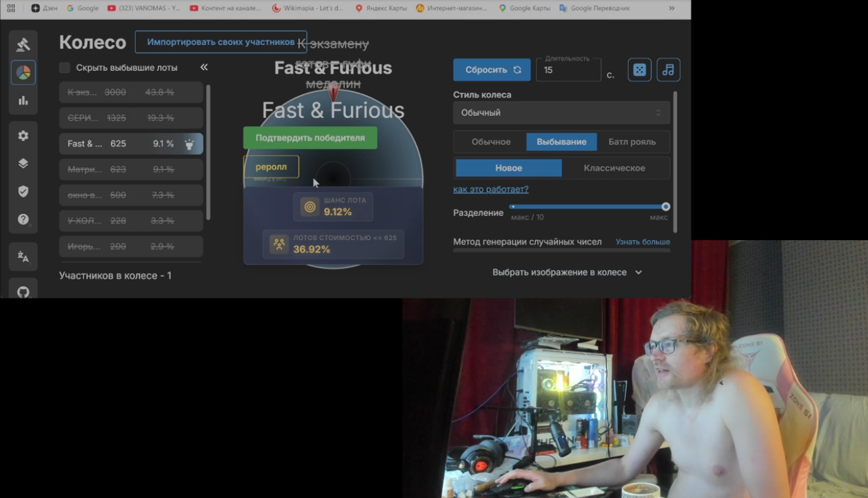The width and height of the screenshot is (868, 498).
Task: Click the lots list vertical scrollbar
Action: tap(208, 152)
